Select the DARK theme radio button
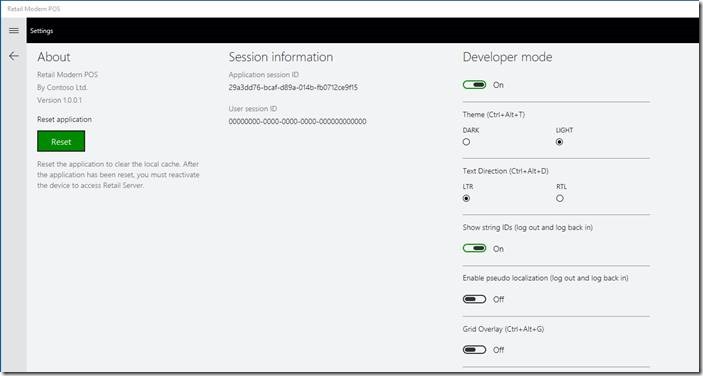This screenshot has height=376, width=703. [466, 142]
